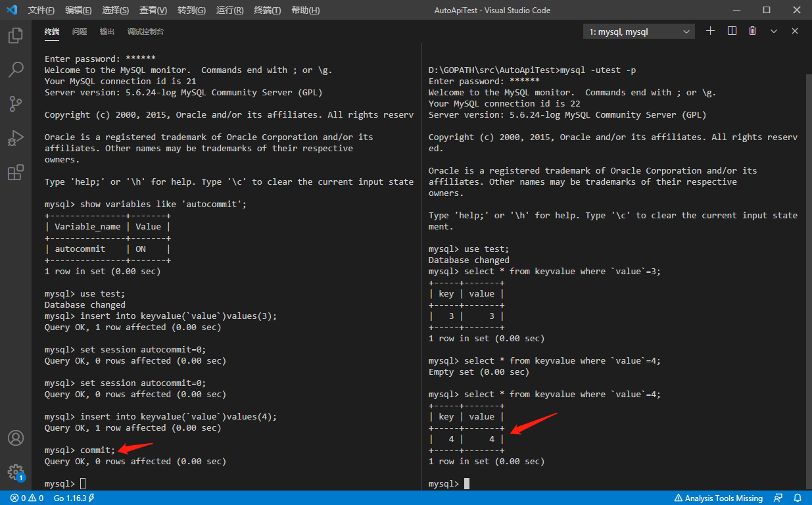Screen dimensions: 812x505
Task: Switch to the 问题 panel tab
Action: tap(80, 32)
